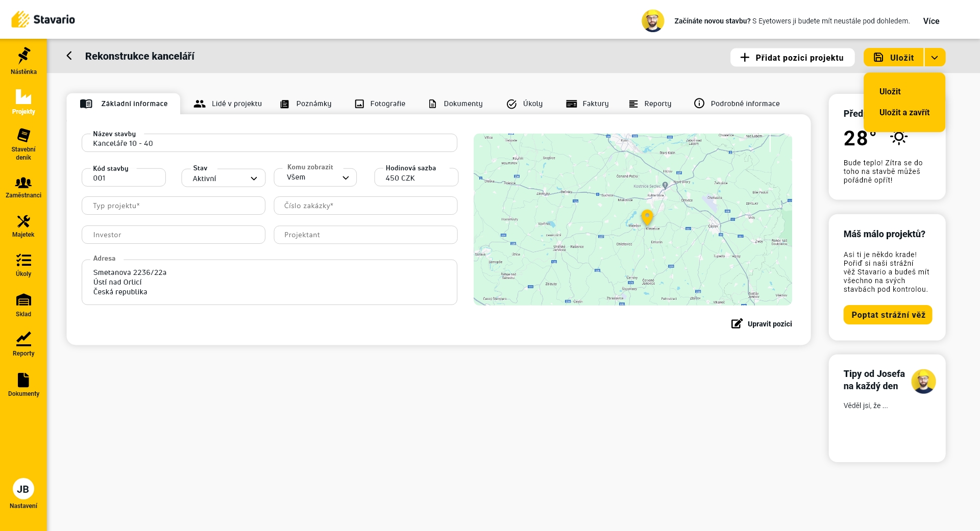Collapse the Uložit split-button arrow

935,58
